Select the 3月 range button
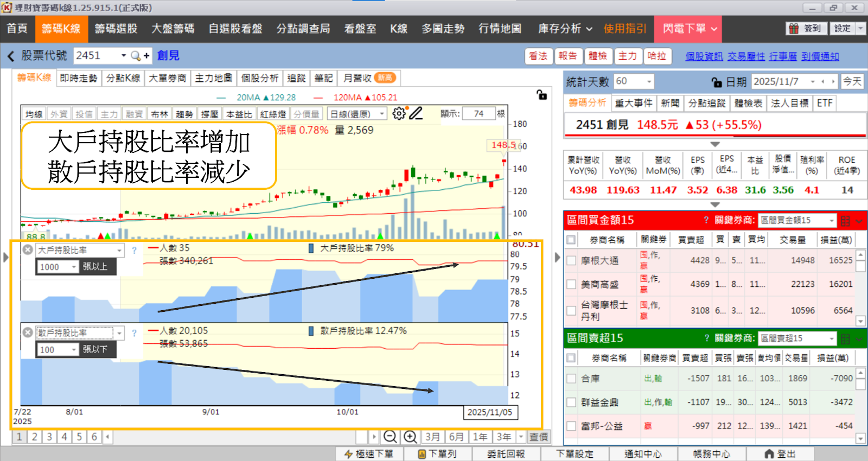 pos(433,437)
